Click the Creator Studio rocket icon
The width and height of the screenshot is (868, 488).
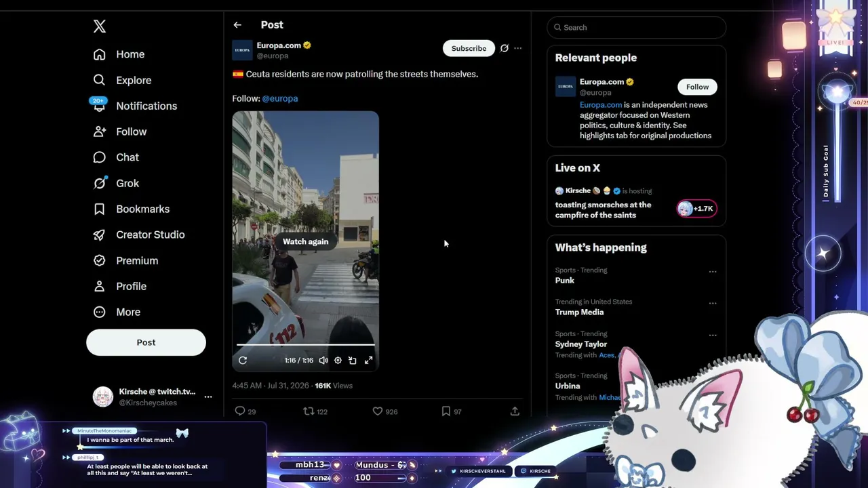[x=100, y=235]
